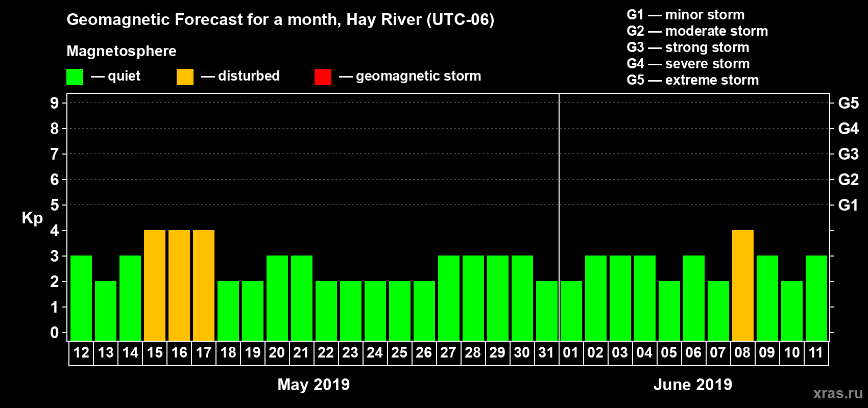The width and height of the screenshot is (868, 408).
Task: Click the green bar for May 13
Action: 106,311
